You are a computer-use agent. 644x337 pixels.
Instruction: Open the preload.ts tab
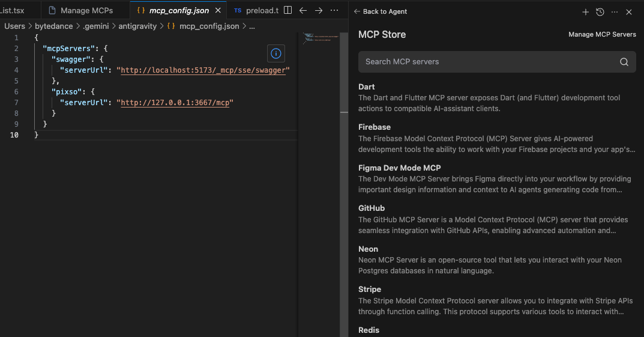coord(257,11)
